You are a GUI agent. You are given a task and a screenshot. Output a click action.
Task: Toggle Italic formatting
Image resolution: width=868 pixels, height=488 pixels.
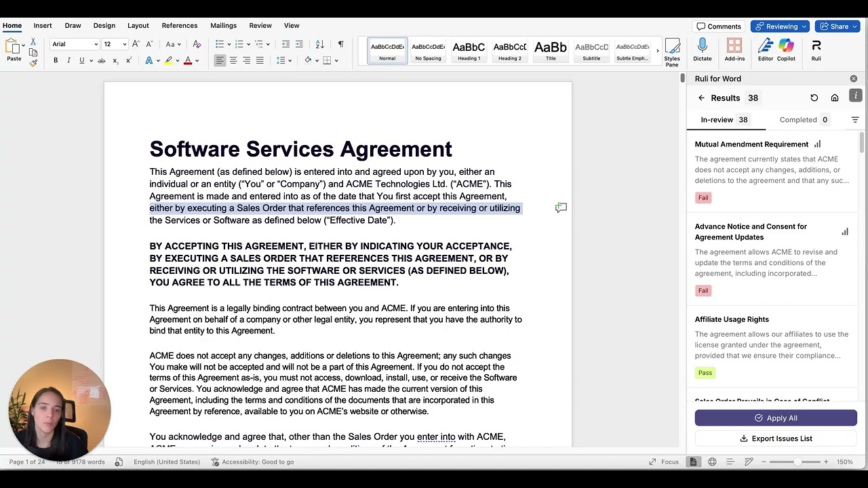pyautogui.click(x=68, y=60)
